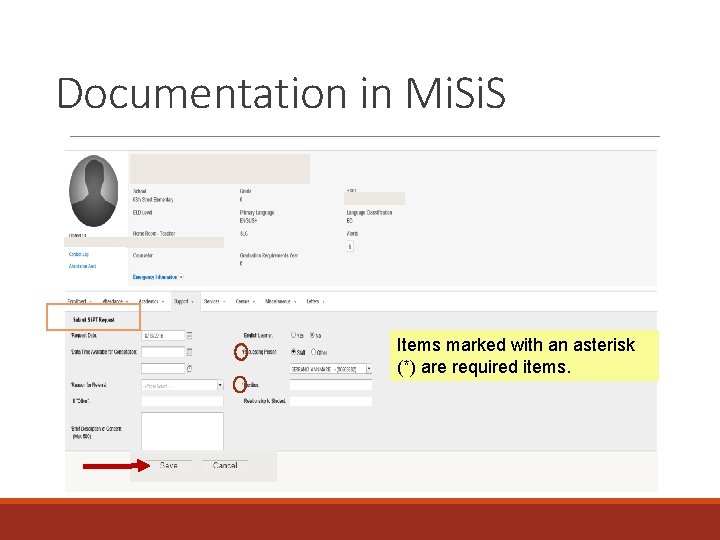Open the Support menu
This screenshot has width=720, height=540.
184,302
